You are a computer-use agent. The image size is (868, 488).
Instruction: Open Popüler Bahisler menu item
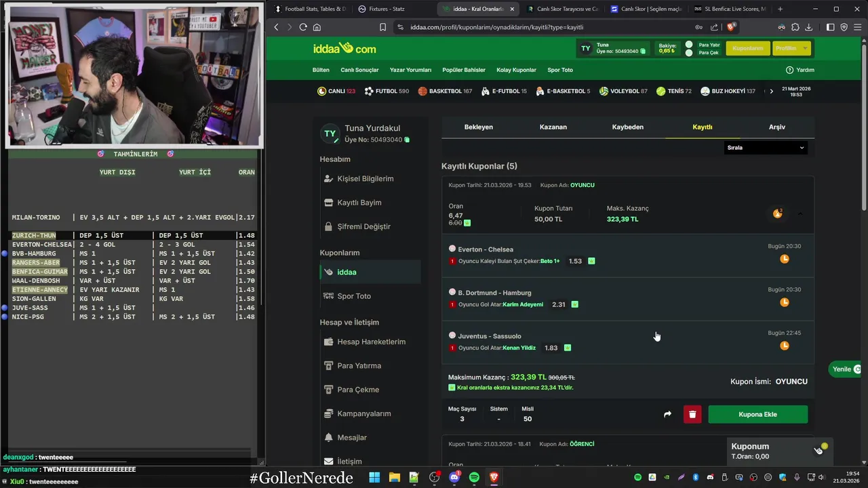464,70
